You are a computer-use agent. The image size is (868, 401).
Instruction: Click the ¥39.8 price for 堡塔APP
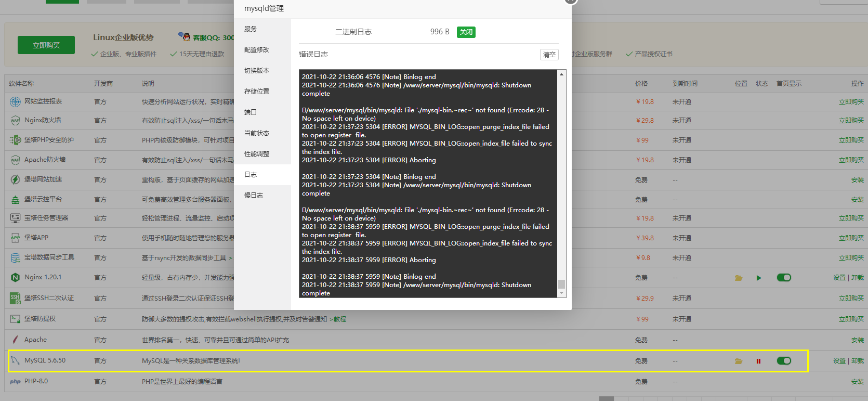point(645,238)
